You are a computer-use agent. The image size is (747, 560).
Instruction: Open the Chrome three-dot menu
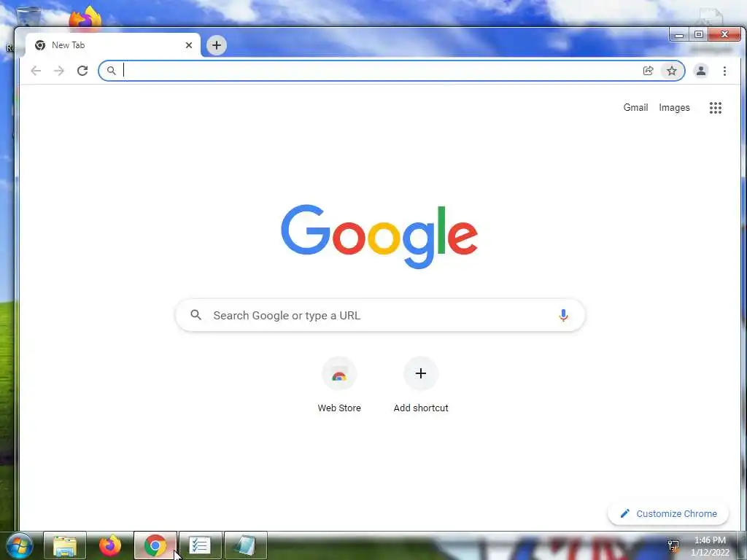(724, 71)
